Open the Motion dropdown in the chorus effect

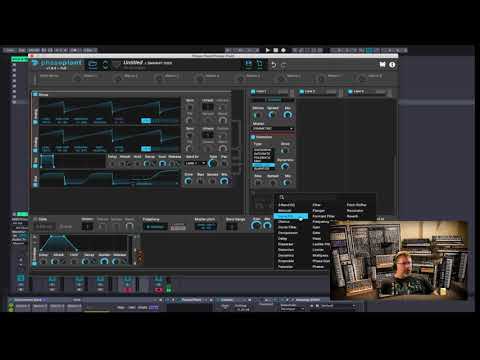pyautogui.click(x=273, y=128)
